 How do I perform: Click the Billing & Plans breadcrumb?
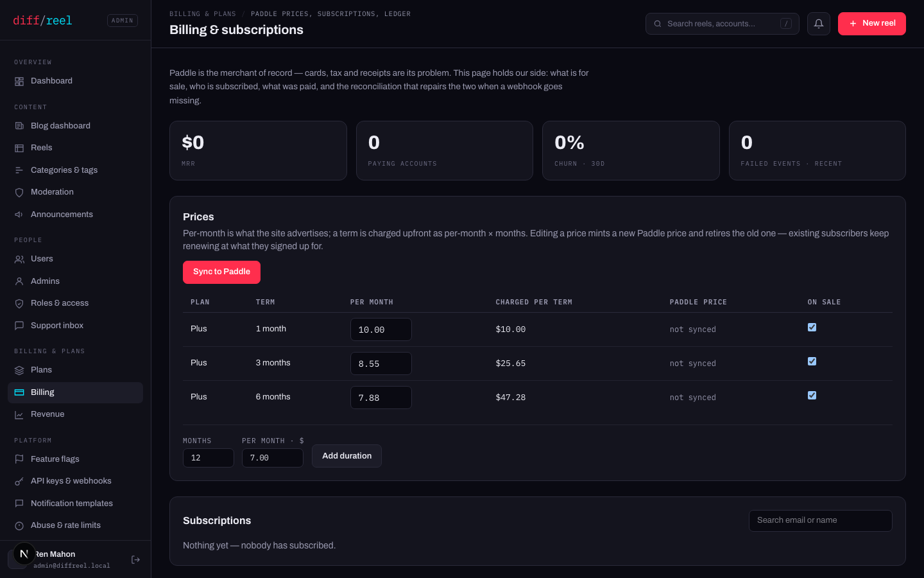click(x=203, y=14)
